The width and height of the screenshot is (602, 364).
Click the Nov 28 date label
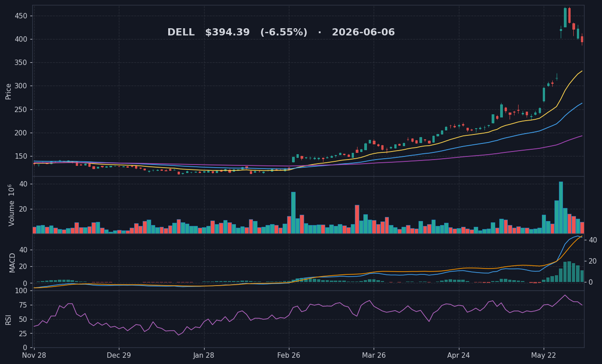pyautogui.click(x=34, y=355)
